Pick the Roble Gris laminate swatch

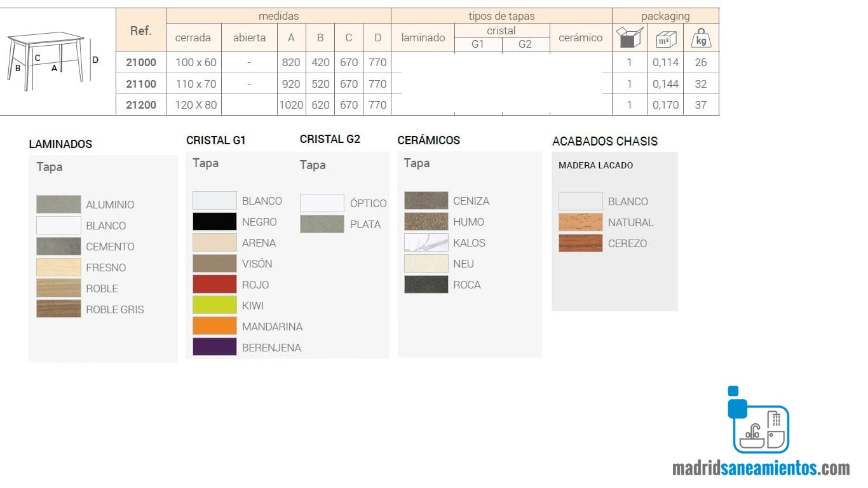(58, 309)
